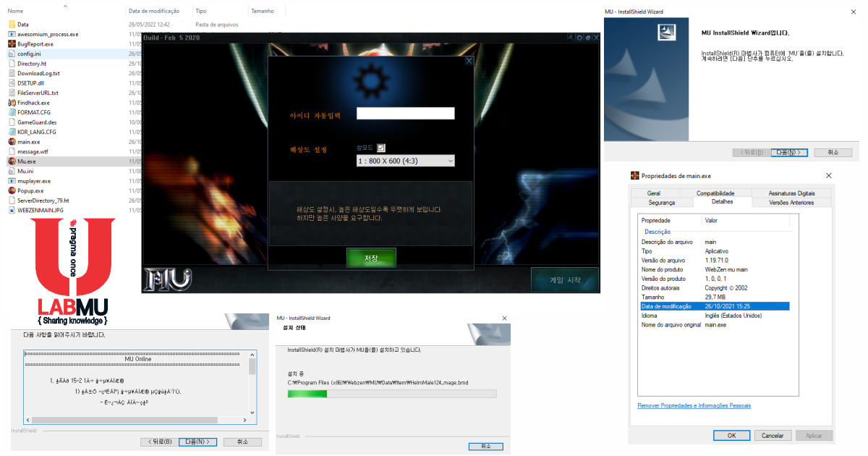Click the auto-login ID input field
This screenshot has height=456, width=868.
point(406,113)
